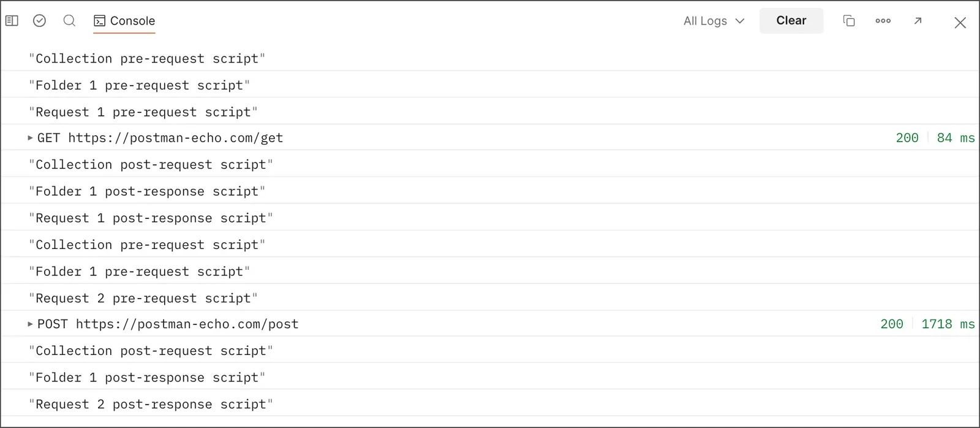
Task: Click the checkmark status icon
Action: [x=39, y=21]
